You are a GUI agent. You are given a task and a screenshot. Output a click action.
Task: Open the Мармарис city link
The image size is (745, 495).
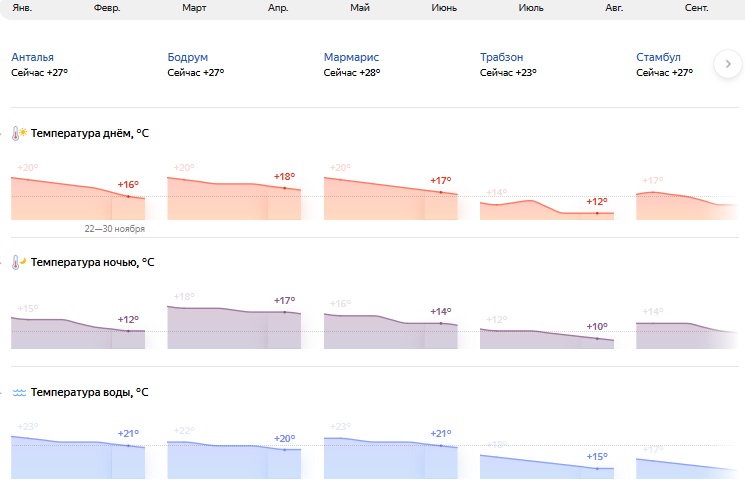[352, 57]
